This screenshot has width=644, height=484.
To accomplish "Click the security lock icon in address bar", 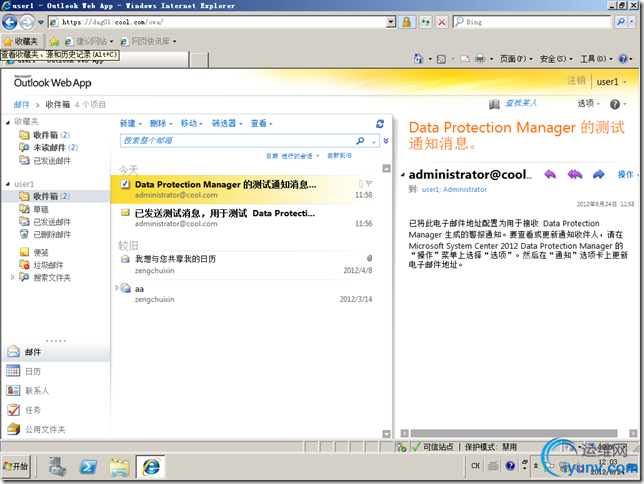I will click(x=406, y=22).
